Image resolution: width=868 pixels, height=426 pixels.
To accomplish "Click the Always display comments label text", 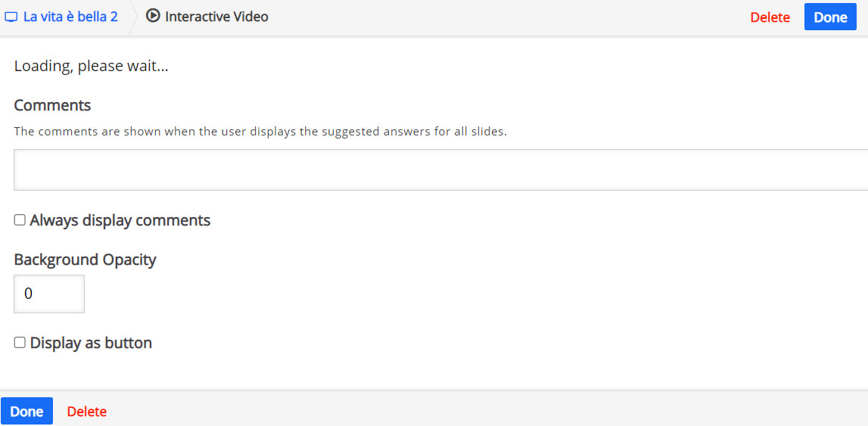I will click(120, 220).
